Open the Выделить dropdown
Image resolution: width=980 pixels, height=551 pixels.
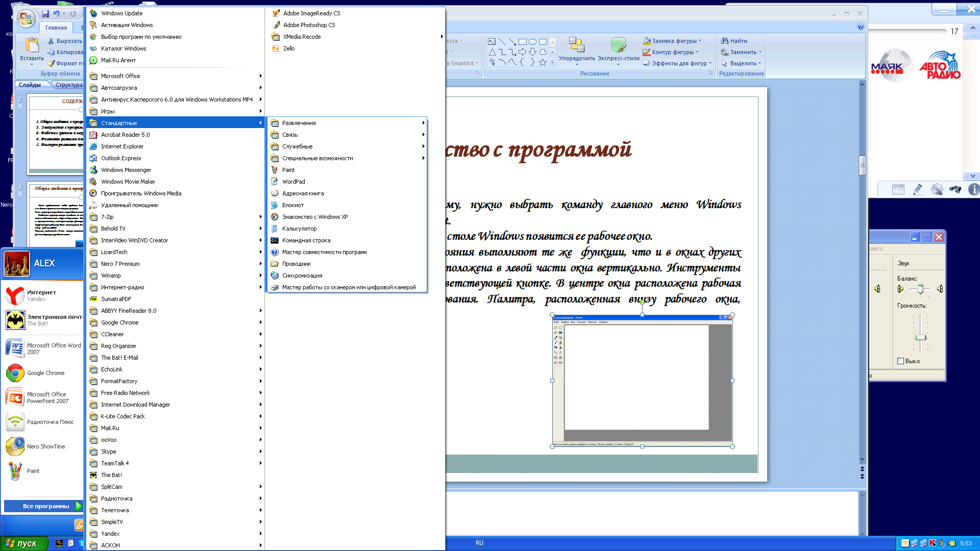[741, 63]
